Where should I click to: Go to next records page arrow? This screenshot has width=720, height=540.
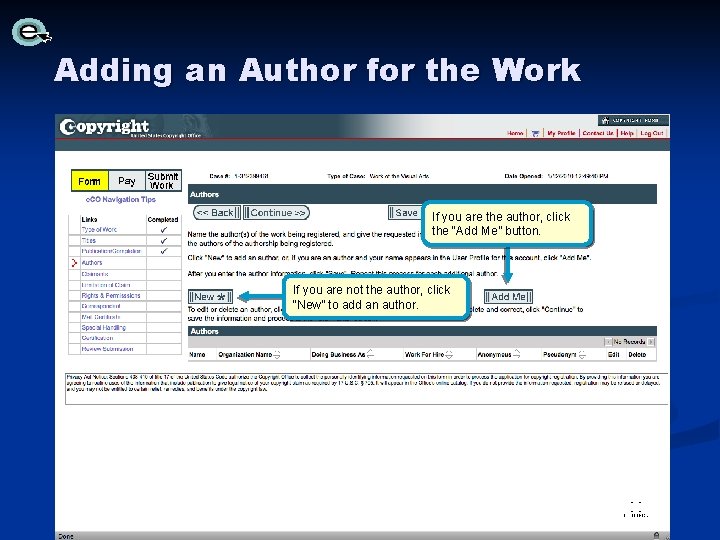(651, 342)
